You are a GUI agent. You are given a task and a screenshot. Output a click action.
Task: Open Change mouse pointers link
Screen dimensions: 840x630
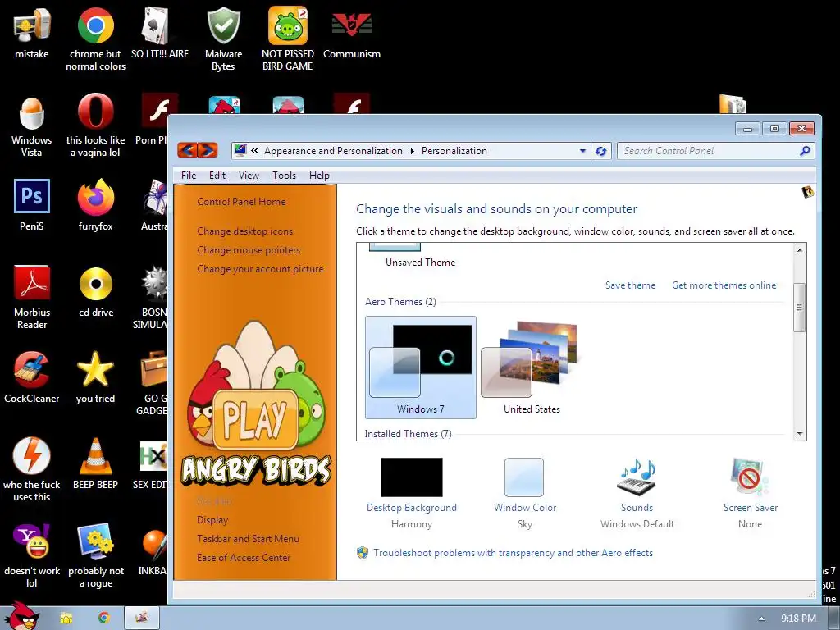coord(249,249)
